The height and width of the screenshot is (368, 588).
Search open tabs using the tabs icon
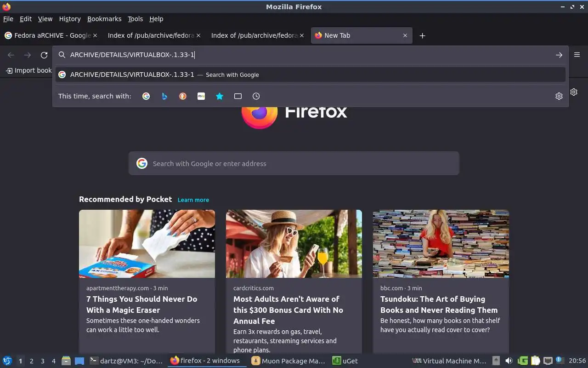238,96
